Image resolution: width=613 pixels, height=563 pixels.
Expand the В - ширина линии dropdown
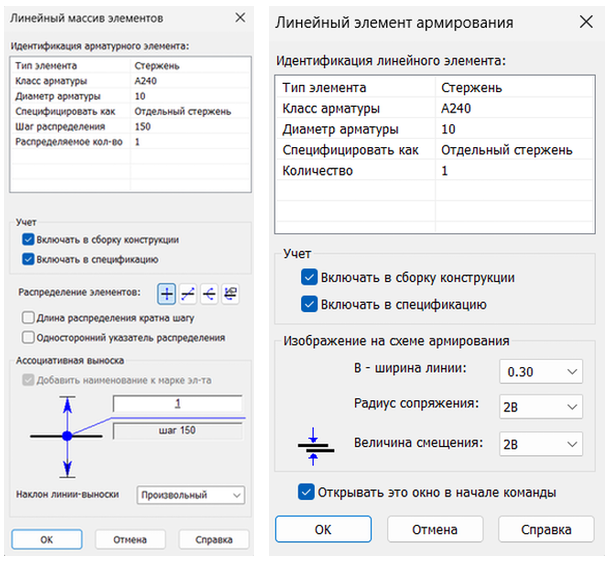(541, 371)
